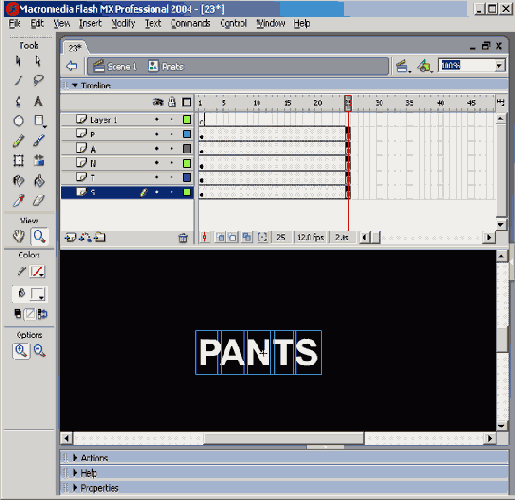Toggle visibility dot for layer P
The height and width of the screenshot is (500, 515).
click(157, 134)
